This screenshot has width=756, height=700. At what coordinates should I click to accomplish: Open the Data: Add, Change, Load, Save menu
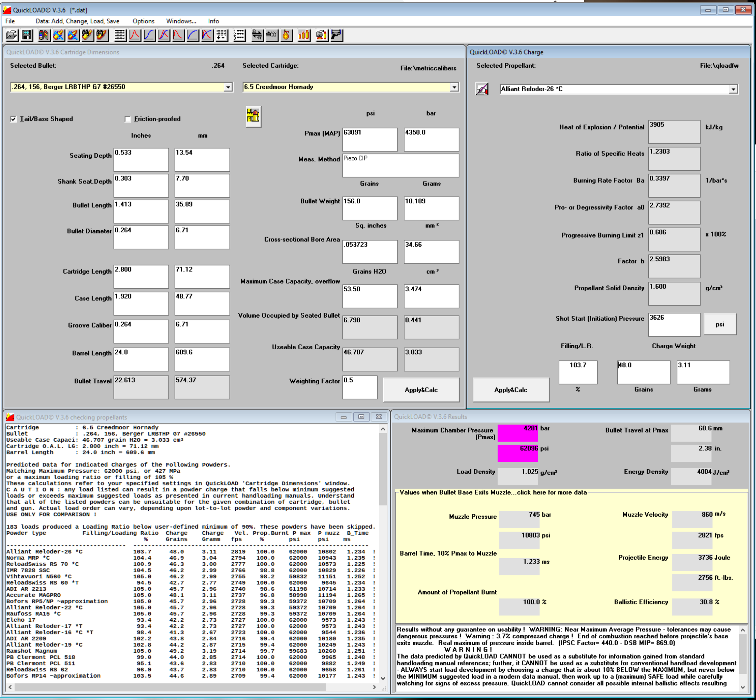tap(78, 21)
